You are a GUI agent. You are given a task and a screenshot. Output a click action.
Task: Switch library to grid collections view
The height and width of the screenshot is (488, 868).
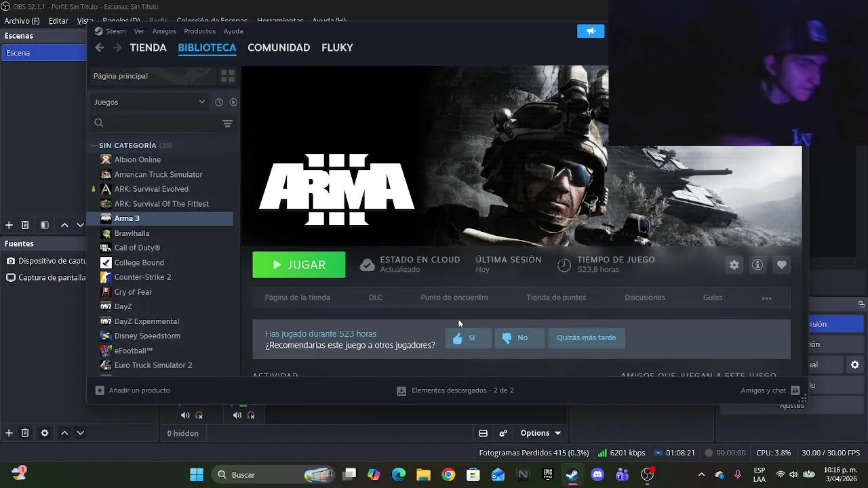click(228, 76)
